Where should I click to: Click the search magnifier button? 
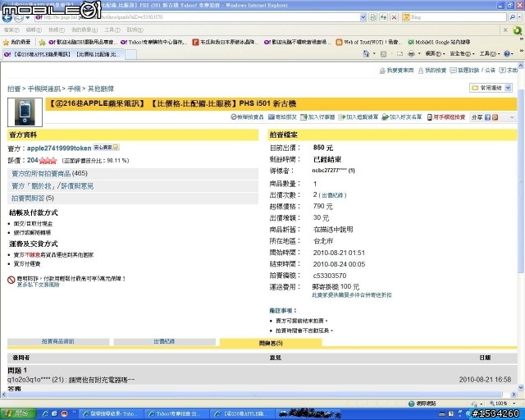[x=512, y=17]
